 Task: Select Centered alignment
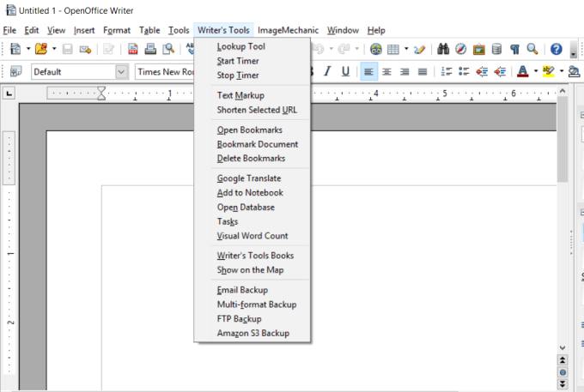[386, 72]
